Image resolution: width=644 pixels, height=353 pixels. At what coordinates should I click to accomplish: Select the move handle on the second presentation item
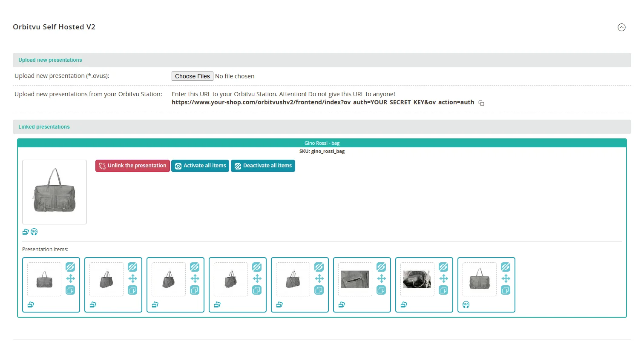[x=132, y=278]
